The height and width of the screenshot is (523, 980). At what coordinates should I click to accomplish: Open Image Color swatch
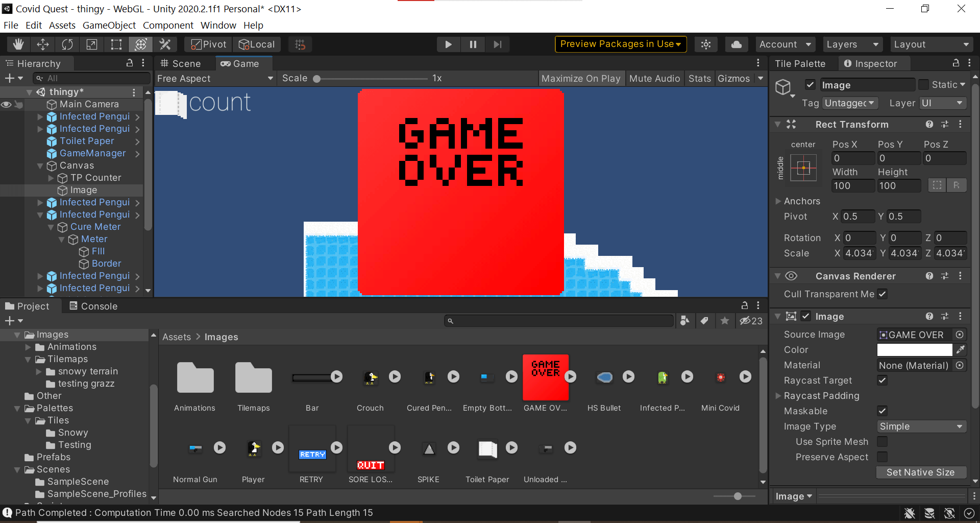coord(915,350)
